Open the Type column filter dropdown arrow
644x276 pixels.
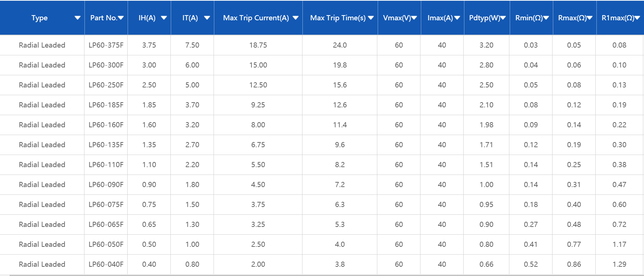(x=77, y=18)
